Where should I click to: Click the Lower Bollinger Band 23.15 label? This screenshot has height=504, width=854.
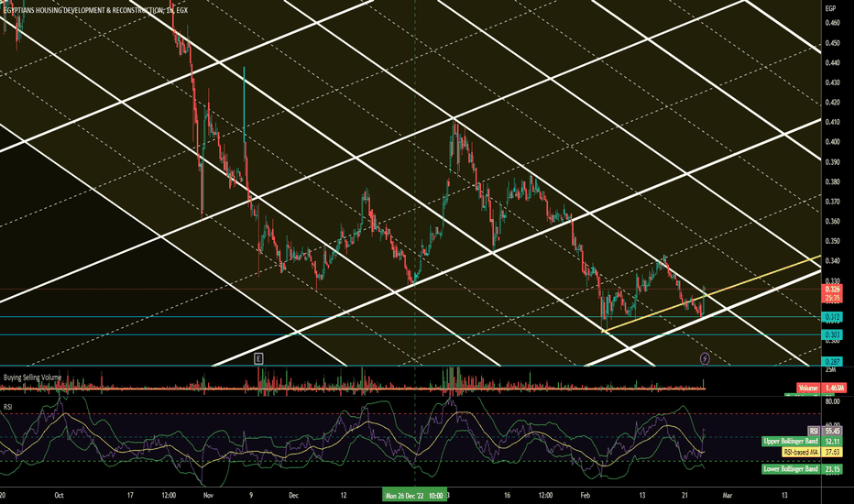802,468
